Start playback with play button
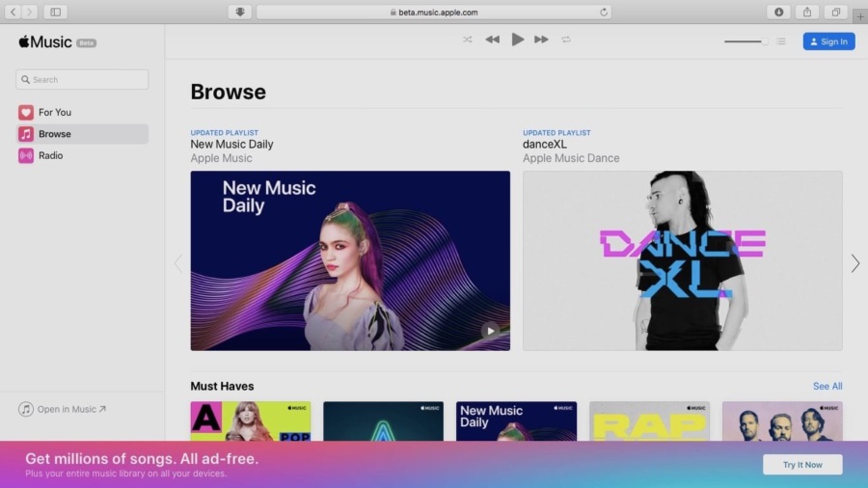868x488 pixels. [x=517, y=40]
